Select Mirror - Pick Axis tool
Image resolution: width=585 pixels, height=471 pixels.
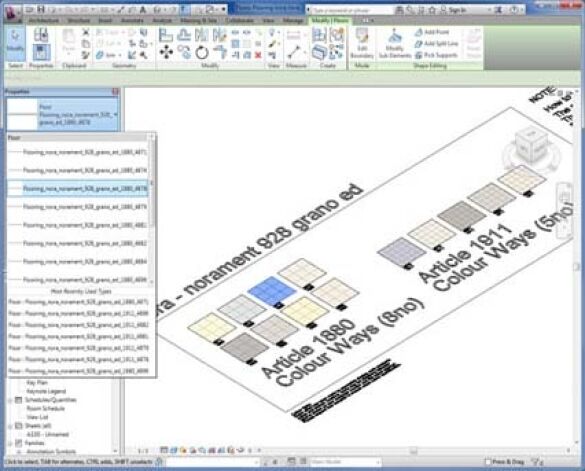(201, 35)
